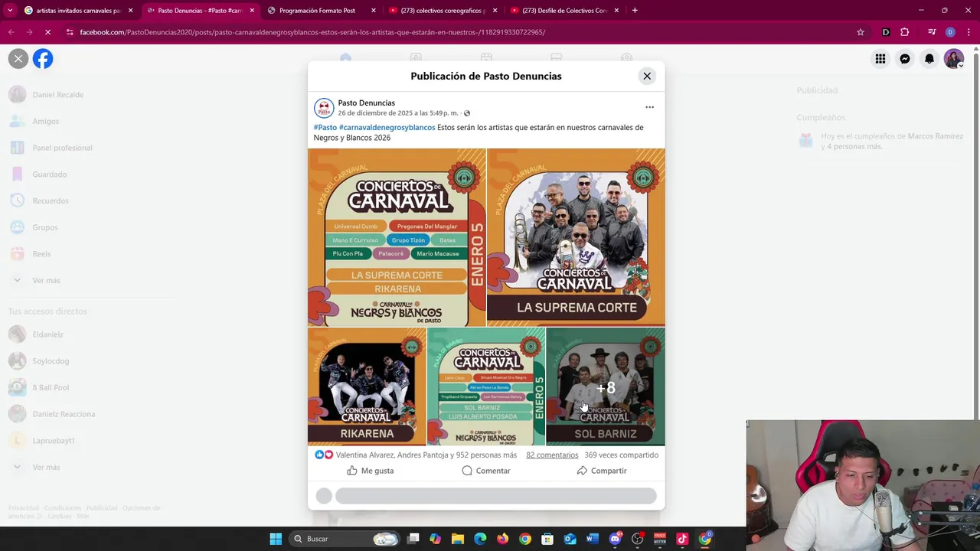
Task: Go back to previous page
Action: click(x=11, y=32)
